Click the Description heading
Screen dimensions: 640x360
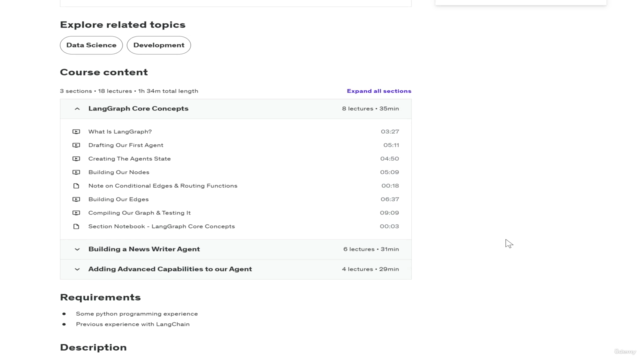coord(93,347)
